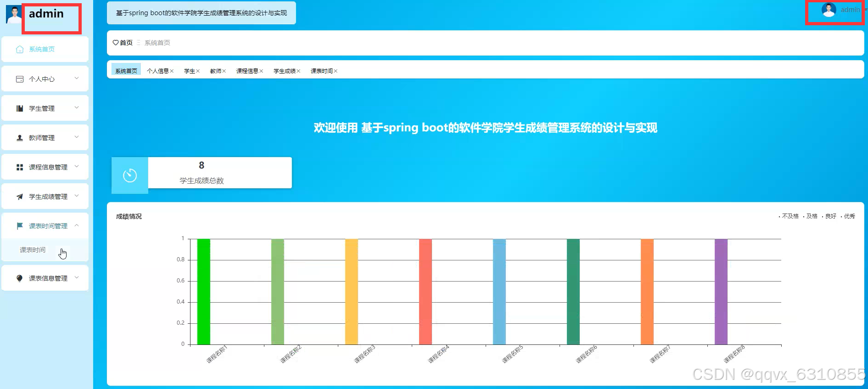Click the 课程名称2 axis label

pyautogui.click(x=291, y=355)
